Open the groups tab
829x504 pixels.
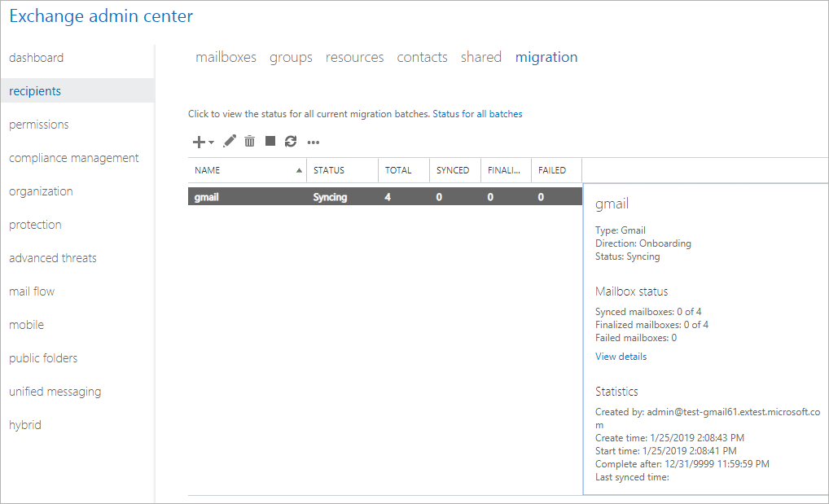click(291, 58)
